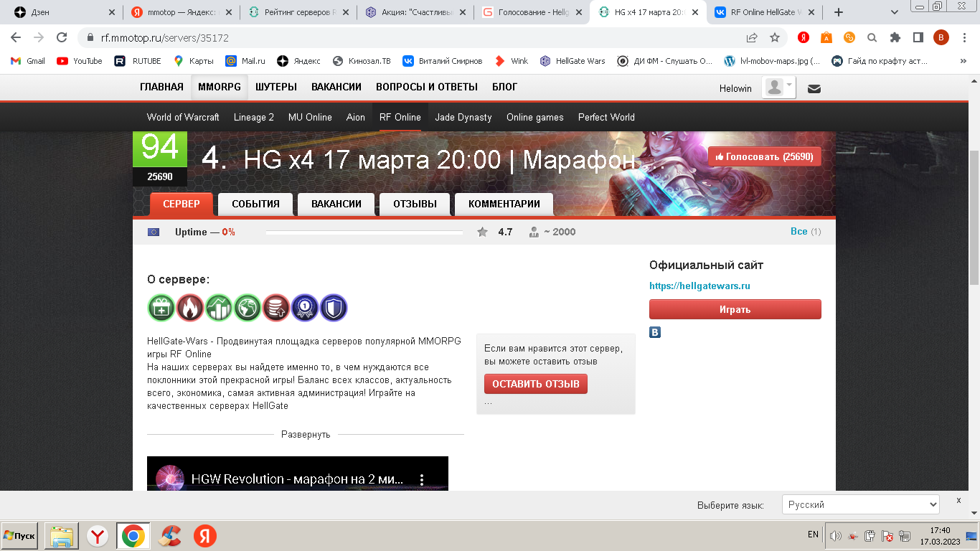
Task: Open the Perfect World category link
Action: (x=606, y=117)
